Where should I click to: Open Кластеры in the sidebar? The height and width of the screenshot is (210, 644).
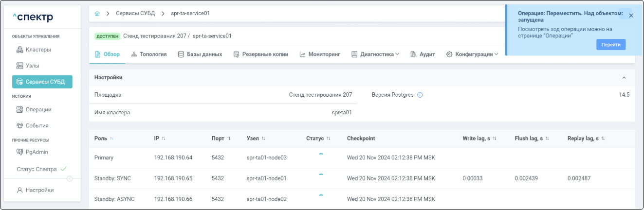(x=38, y=50)
